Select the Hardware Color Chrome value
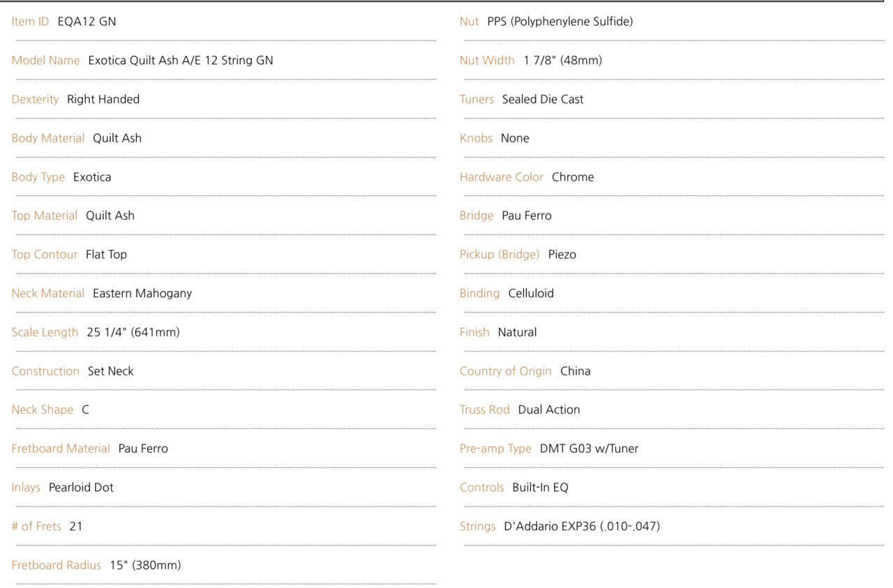The image size is (893, 588). (573, 177)
